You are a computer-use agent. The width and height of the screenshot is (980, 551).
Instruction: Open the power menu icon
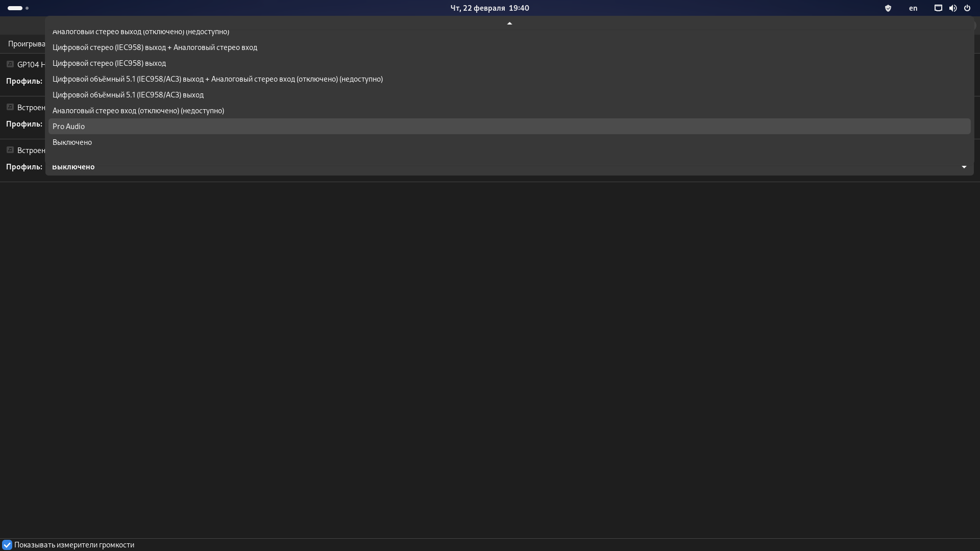pyautogui.click(x=967, y=8)
